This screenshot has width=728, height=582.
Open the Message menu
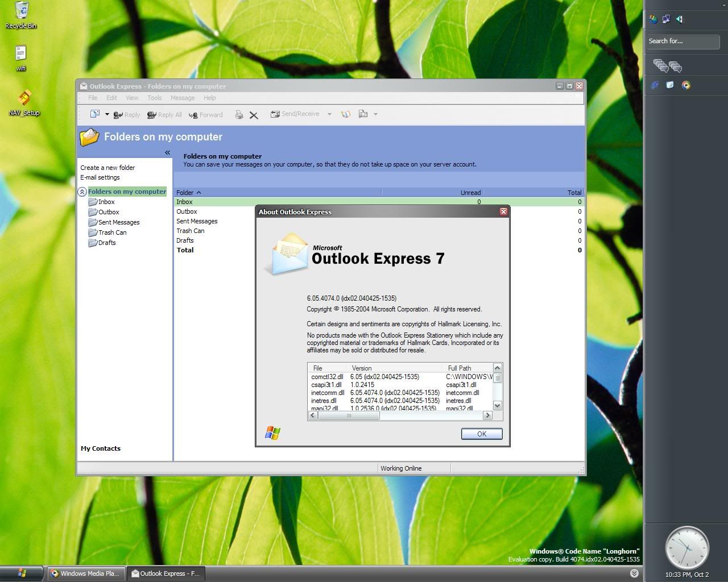(183, 98)
